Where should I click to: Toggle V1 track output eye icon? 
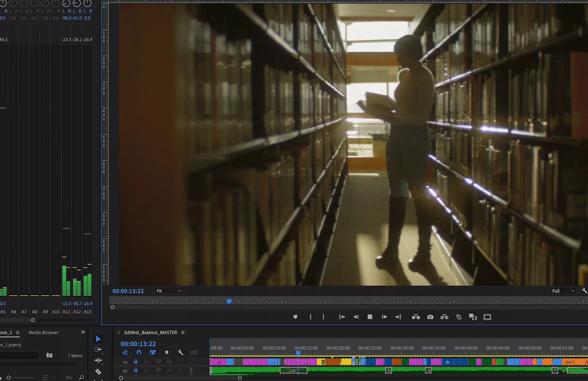(x=169, y=362)
